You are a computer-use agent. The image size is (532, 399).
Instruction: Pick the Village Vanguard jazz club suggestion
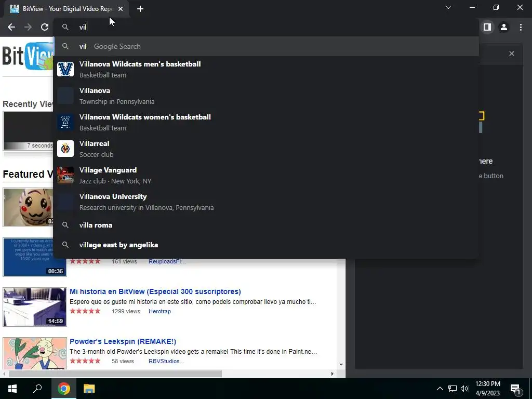[266, 175]
